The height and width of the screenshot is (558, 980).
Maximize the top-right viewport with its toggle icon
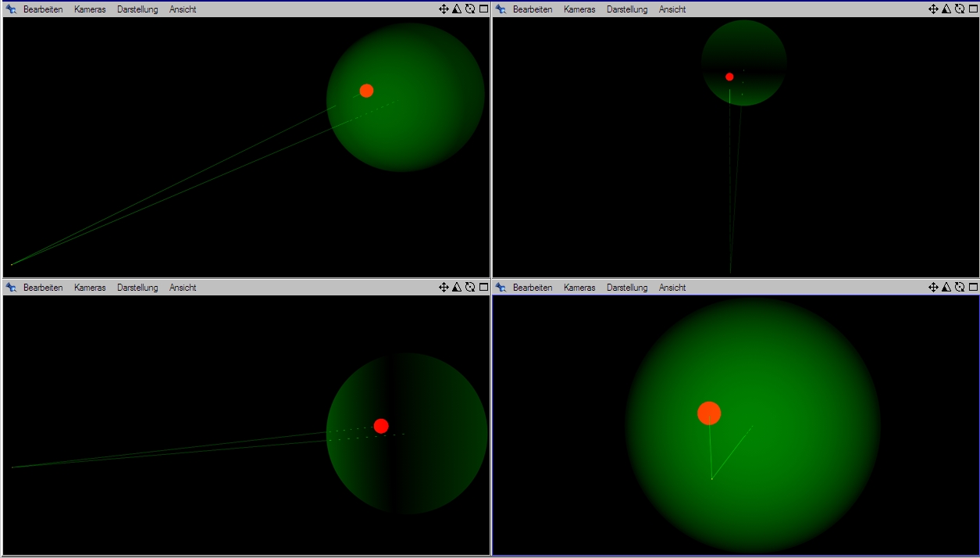point(973,9)
